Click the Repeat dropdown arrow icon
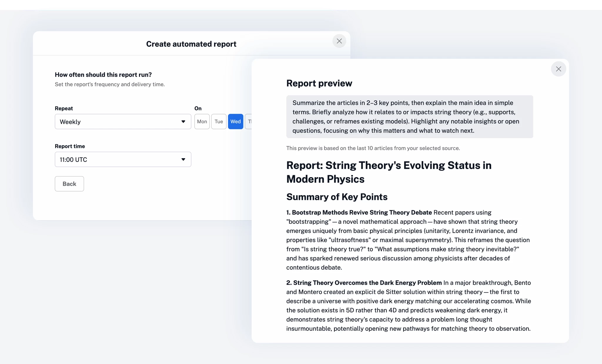Image resolution: width=602 pixels, height=364 pixels. 183,122
